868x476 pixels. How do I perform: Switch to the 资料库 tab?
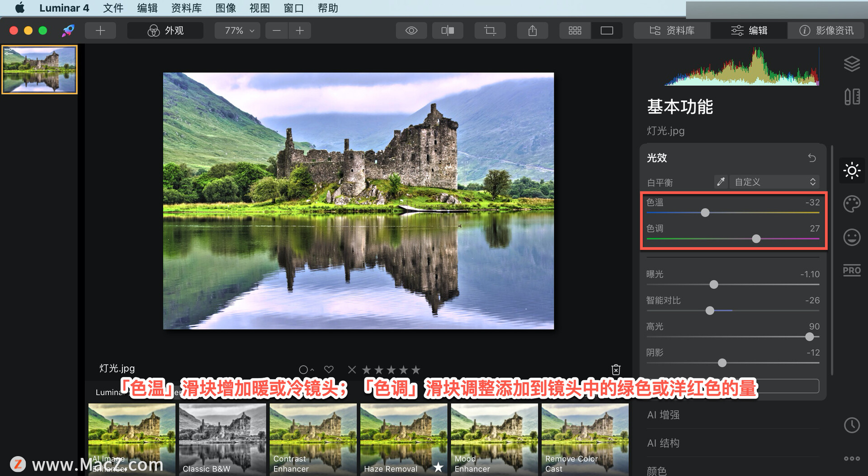coord(672,30)
